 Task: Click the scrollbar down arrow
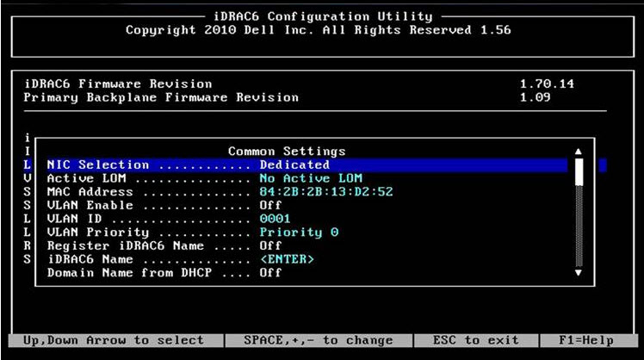coord(579,273)
